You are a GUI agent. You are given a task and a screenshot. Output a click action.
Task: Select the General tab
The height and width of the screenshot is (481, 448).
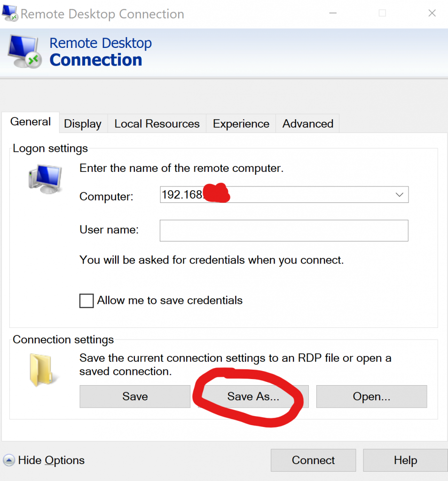[31, 122]
